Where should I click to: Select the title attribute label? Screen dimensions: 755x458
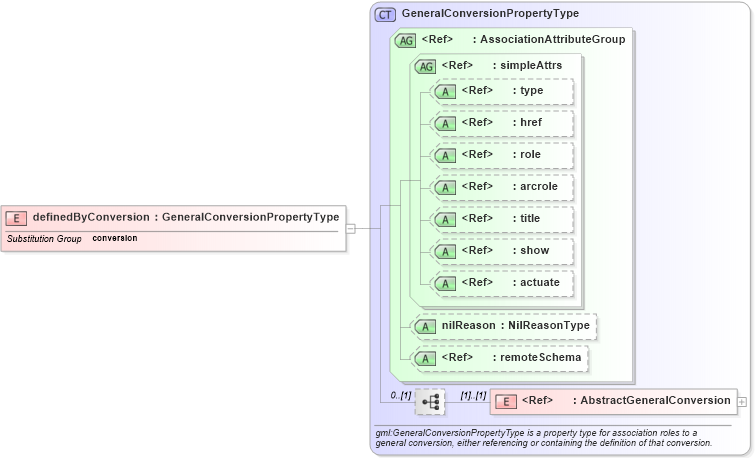530,218
